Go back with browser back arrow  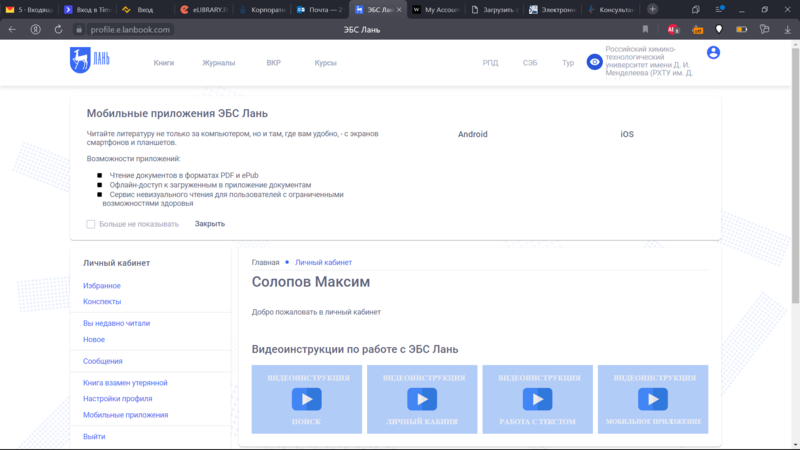(12, 30)
